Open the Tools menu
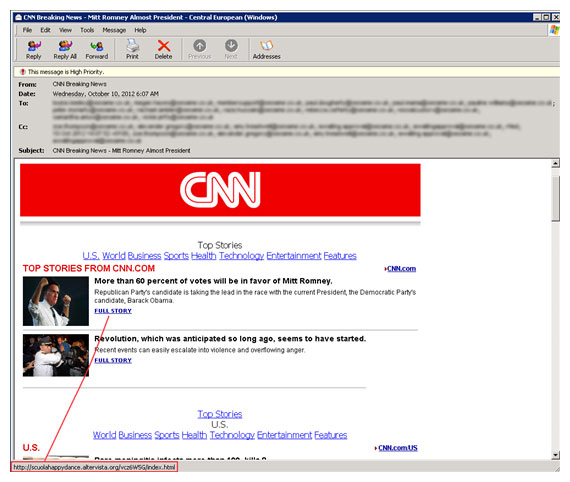The image size is (570, 482). click(87, 30)
